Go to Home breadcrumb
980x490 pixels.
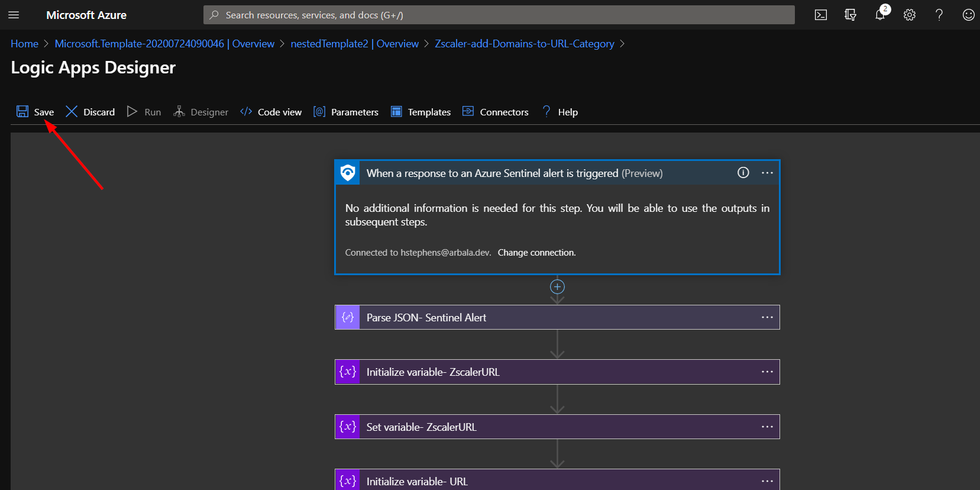coord(24,44)
